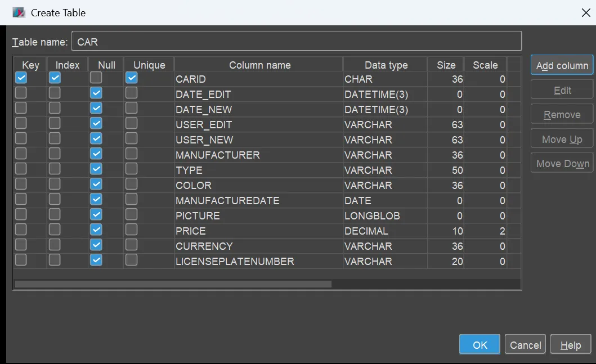Screen dimensions: 596x364
Task: Check the Key box for DATE_NEW
Action: click(21, 108)
